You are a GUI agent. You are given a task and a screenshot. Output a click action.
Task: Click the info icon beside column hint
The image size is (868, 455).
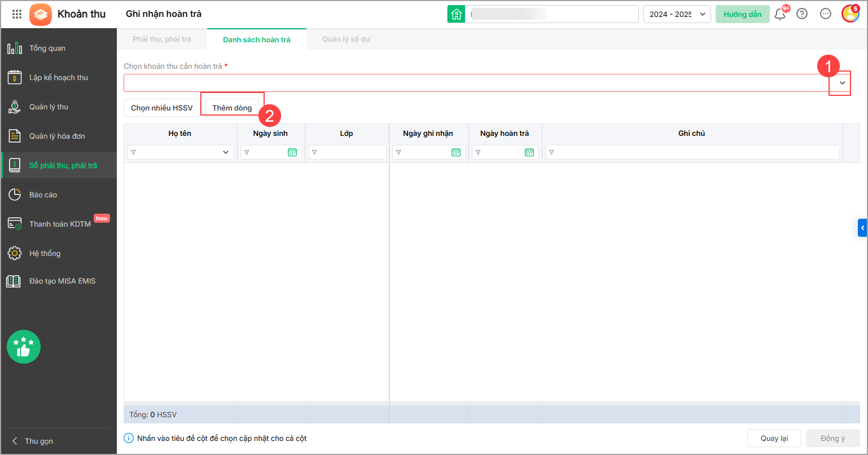click(x=129, y=438)
